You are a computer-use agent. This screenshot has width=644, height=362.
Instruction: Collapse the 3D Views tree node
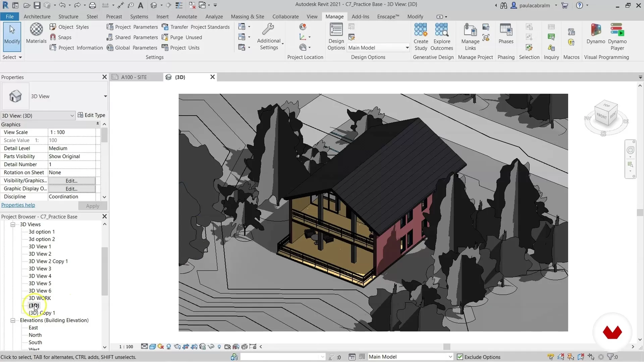[12, 224]
